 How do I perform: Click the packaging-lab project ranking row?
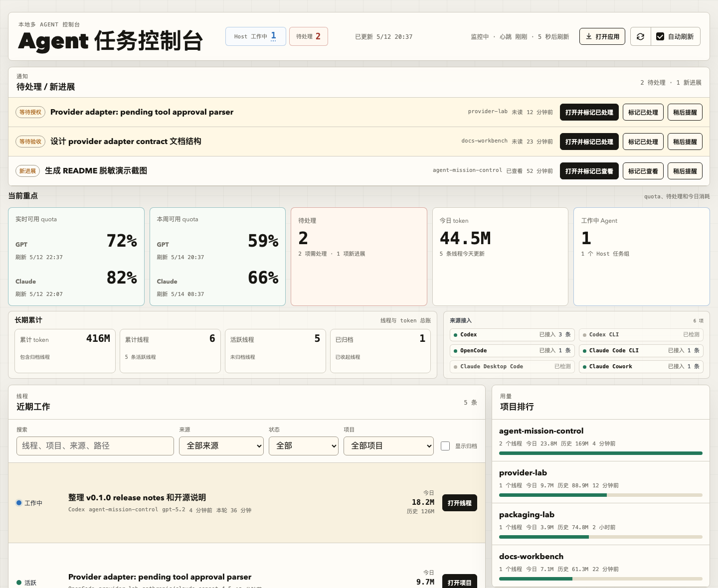(x=601, y=524)
